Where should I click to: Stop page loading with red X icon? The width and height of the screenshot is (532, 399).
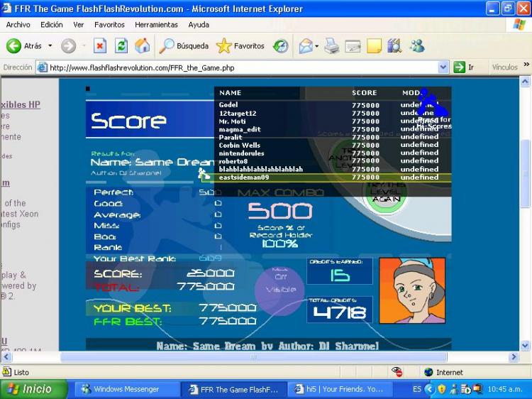(x=100, y=46)
